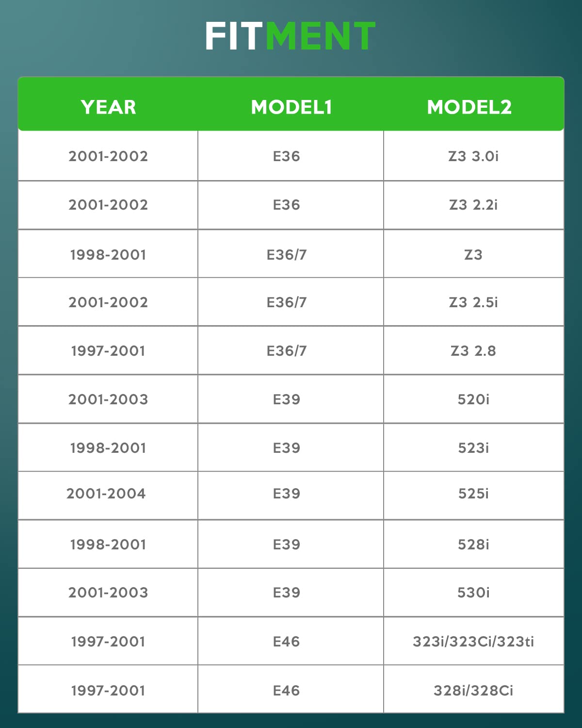582x728 pixels.
Task: Click the Z3 2.8 cell
Action: 473,351
